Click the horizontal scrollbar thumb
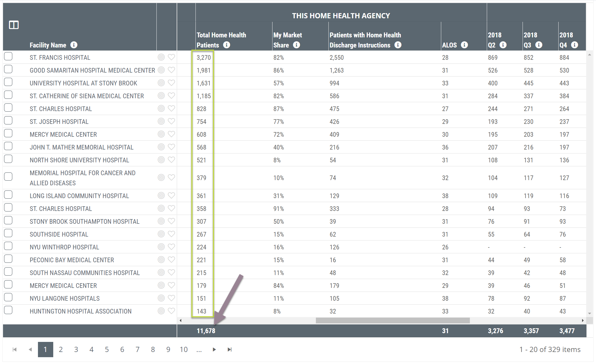Image resolution: width=596 pixels, height=364 pixels. (x=393, y=320)
